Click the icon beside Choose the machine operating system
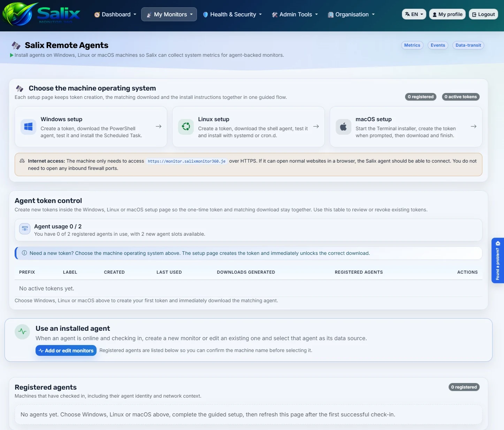Viewport: 504px width, 430px height. [x=20, y=88]
